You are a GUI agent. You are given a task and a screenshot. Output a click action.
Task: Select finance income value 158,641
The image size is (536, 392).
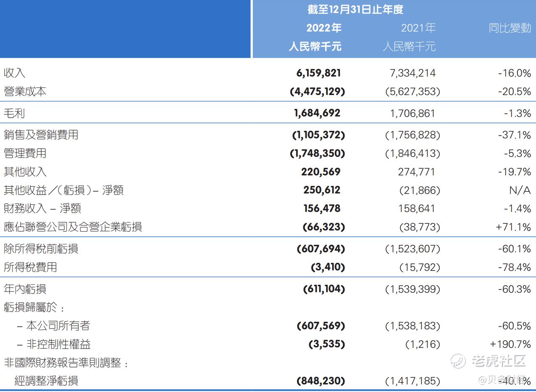tap(416, 209)
